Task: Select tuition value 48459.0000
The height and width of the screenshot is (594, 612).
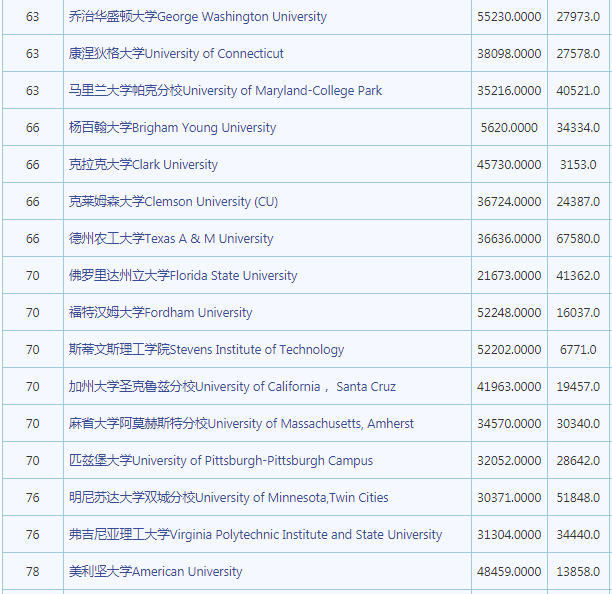Action: point(509,572)
